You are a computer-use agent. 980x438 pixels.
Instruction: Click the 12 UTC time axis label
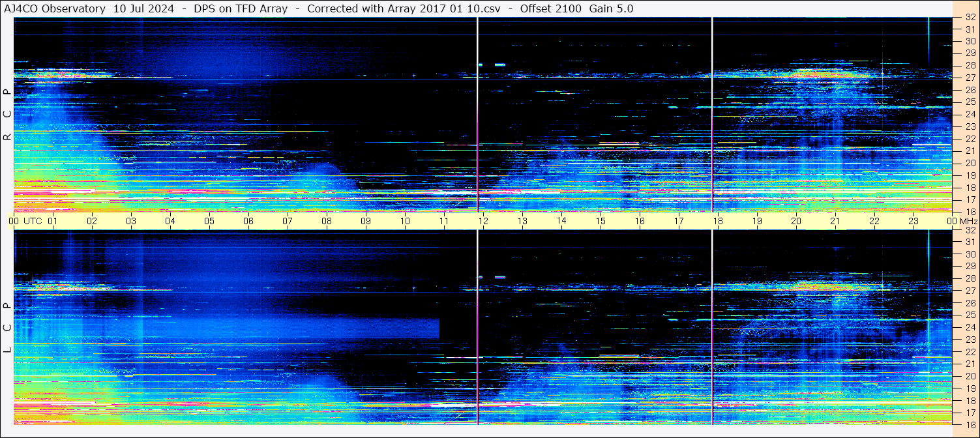pyautogui.click(x=483, y=221)
